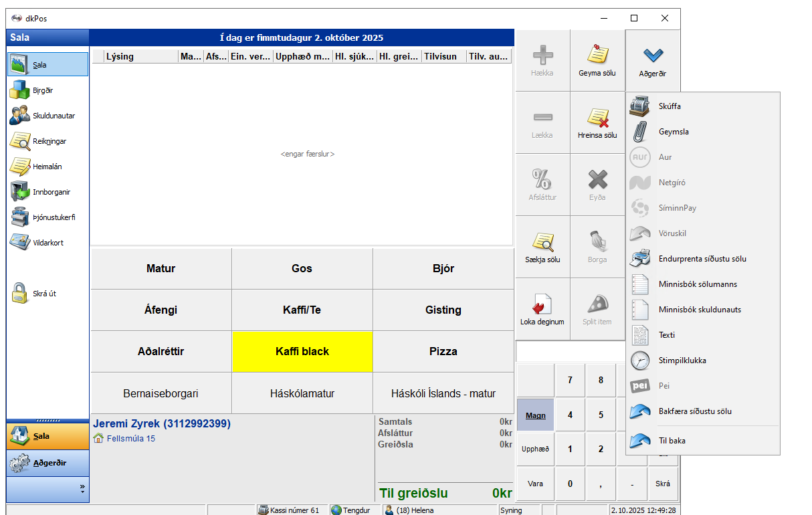Open the Birgðir inventory icon in sidebar
Image resolution: width=812 pixels, height=515 pixels.
point(19,90)
